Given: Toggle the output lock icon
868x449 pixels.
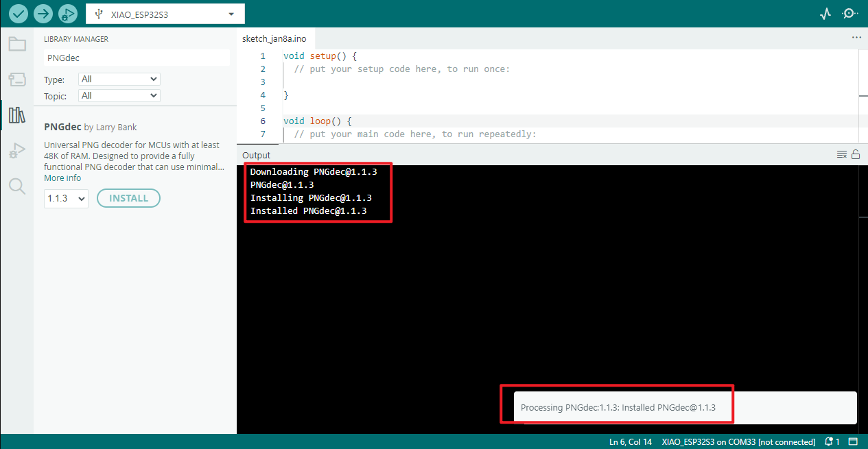Looking at the screenshot, I should coord(856,155).
